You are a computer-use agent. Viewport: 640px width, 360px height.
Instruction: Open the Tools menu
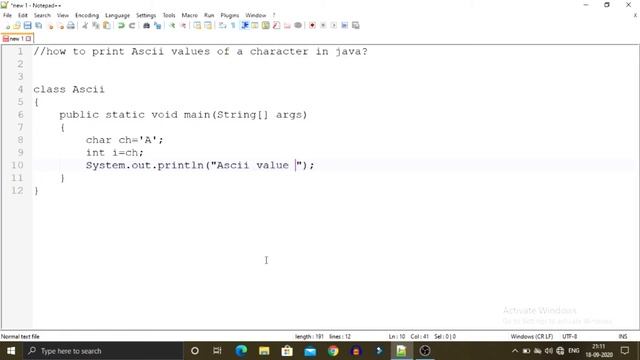(x=169, y=15)
